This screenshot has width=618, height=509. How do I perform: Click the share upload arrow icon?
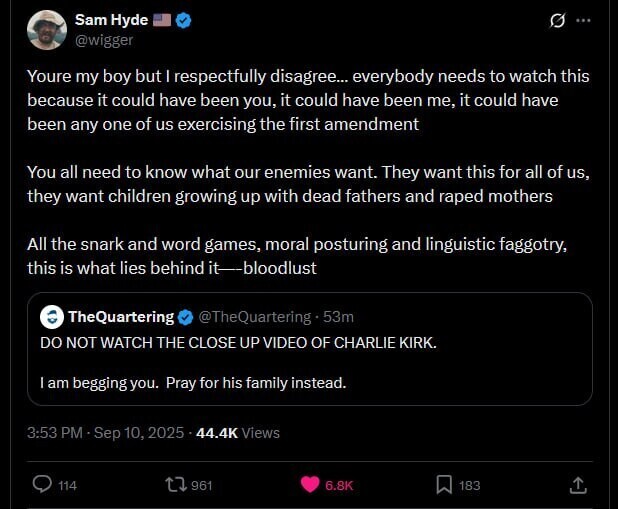click(577, 484)
